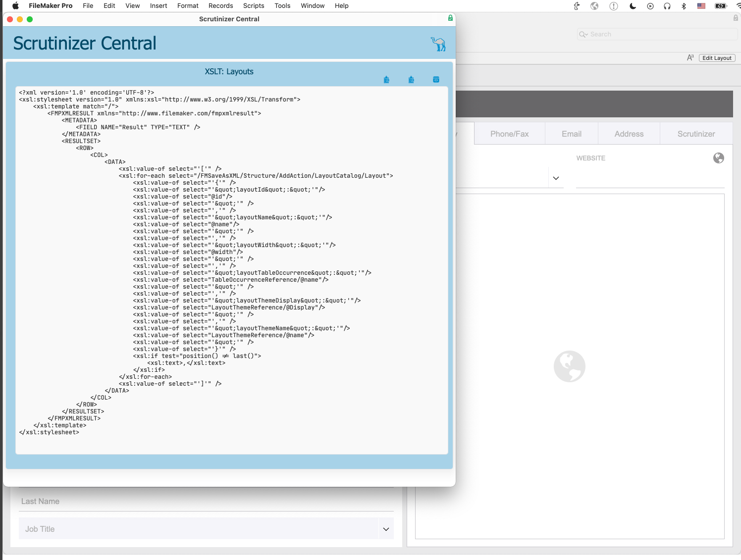Viewport: 741px width, 560px height.
Task: Click the Bluetooth icon in the menu bar
Action: click(684, 6)
